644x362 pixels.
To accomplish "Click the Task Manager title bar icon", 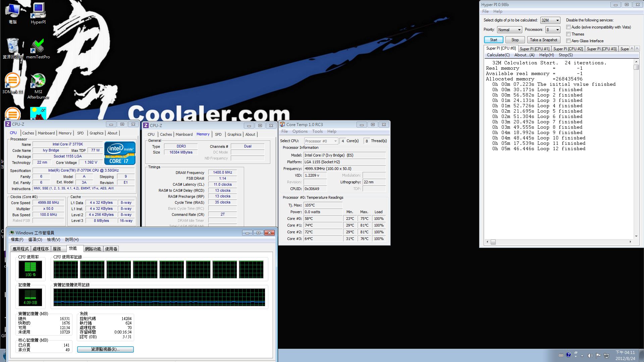I will pos(12,233).
